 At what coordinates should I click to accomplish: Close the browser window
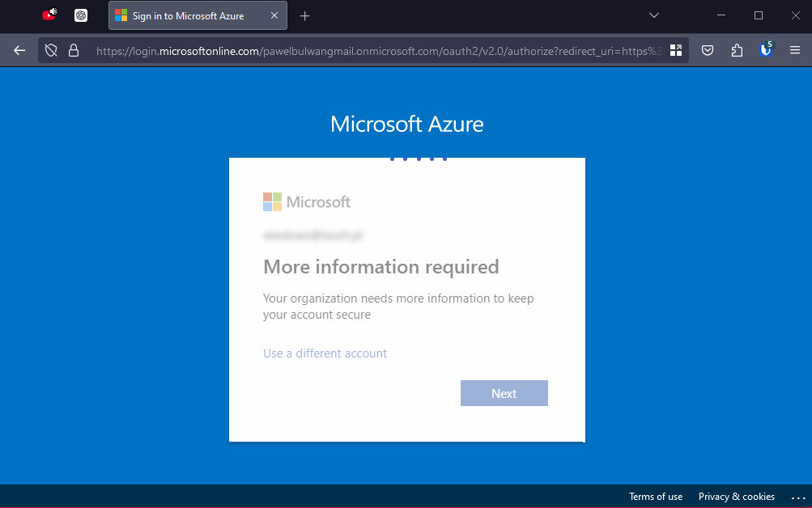(796, 15)
